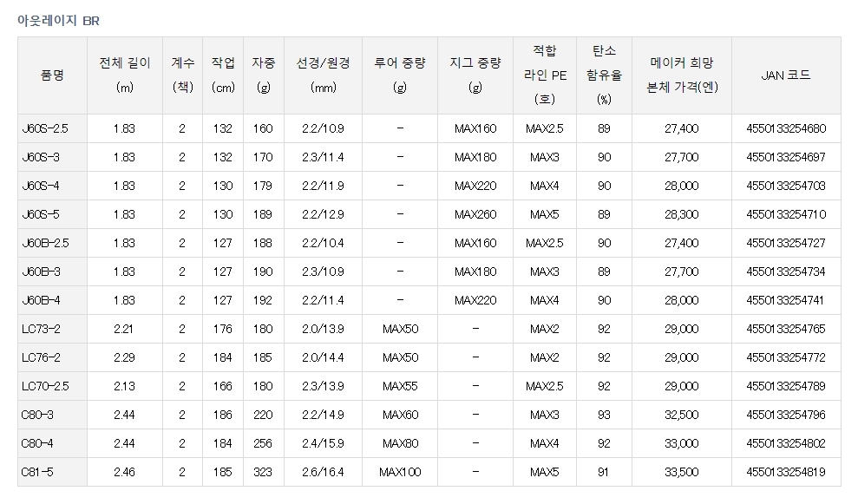Click the 전체 길이 column header
Screen dimensions: 858x504
pyautogui.click(x=125, y=75)
